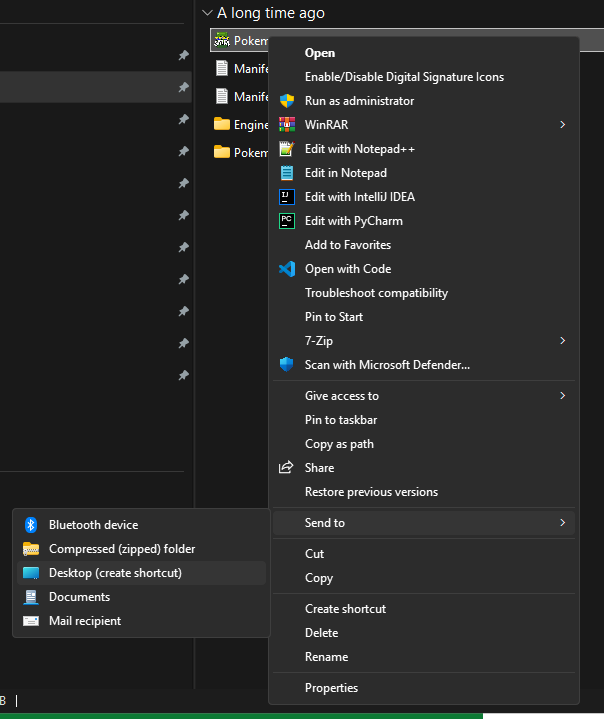604x719 pixels.
Task: Click the Share arrow icon
Action: coord(286,467)
